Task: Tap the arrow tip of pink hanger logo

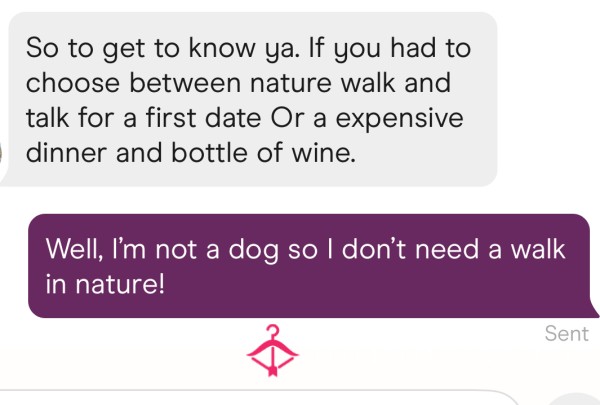Action: coord(272,371)
